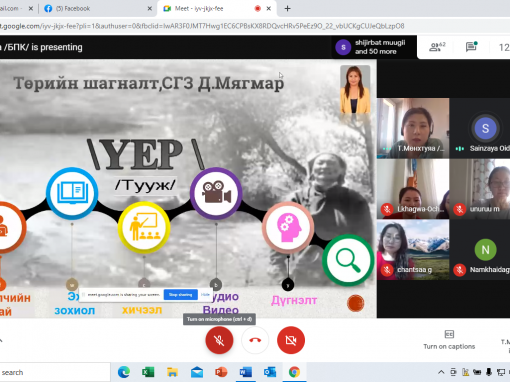Screen dimensions: 510x382
Task: Open the meeting chat icon
Action: (x=471, y=47)
